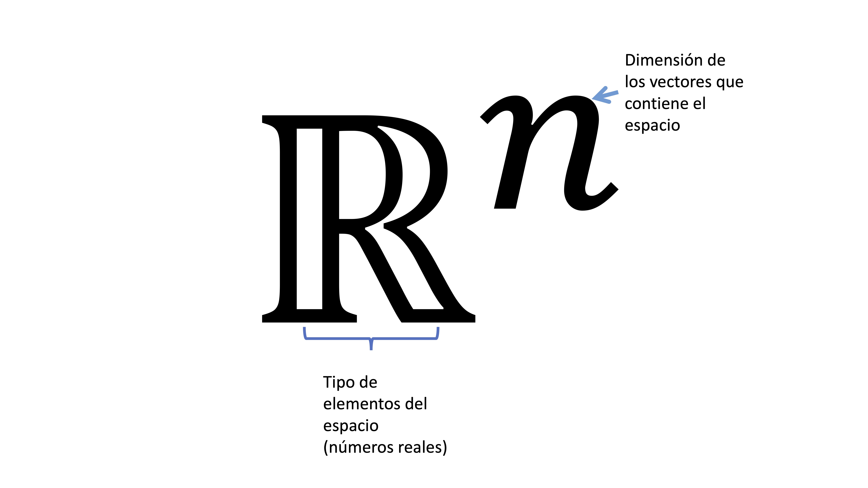The width and height of the screenshot is (868, 488).
Task: Click the word "del" after elementos
Action: pos(416,404)
